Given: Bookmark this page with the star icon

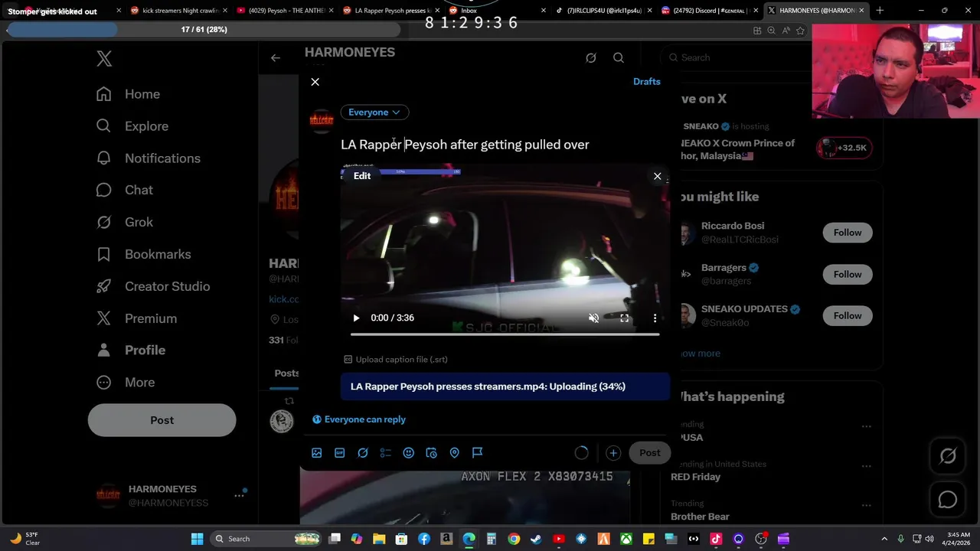Looking at the screenshot, I should (800, 31).
